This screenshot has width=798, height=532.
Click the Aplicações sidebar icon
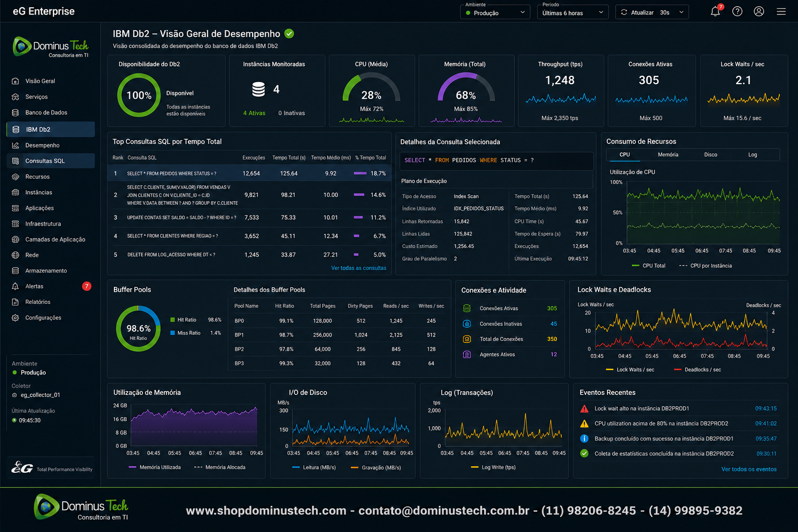tap(16, 208)
